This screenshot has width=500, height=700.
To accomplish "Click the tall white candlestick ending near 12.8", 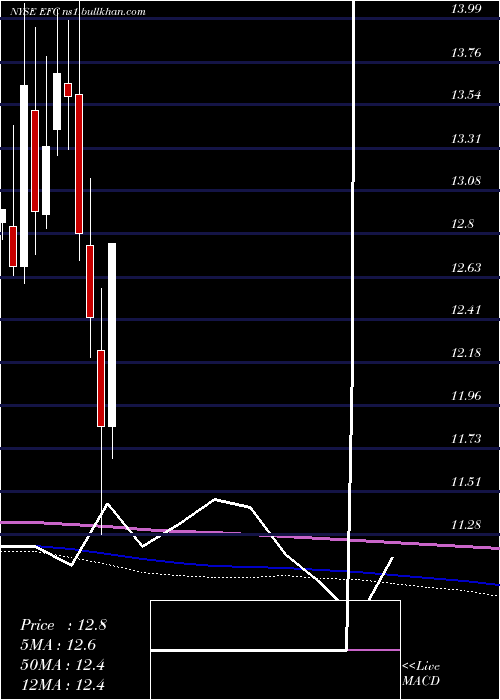I will pyautogui.click(x=112, y=335).
